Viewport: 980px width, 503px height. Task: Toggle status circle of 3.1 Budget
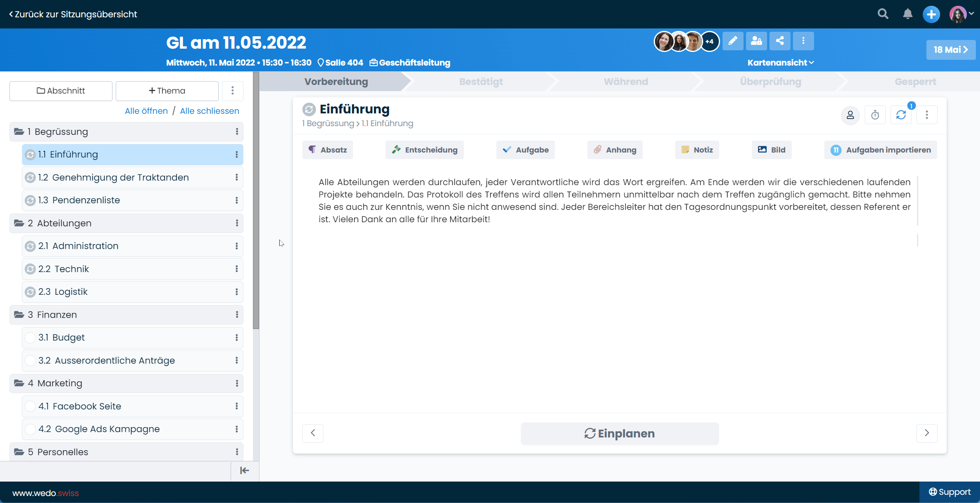pyautogui.click(x=30, y=338)
